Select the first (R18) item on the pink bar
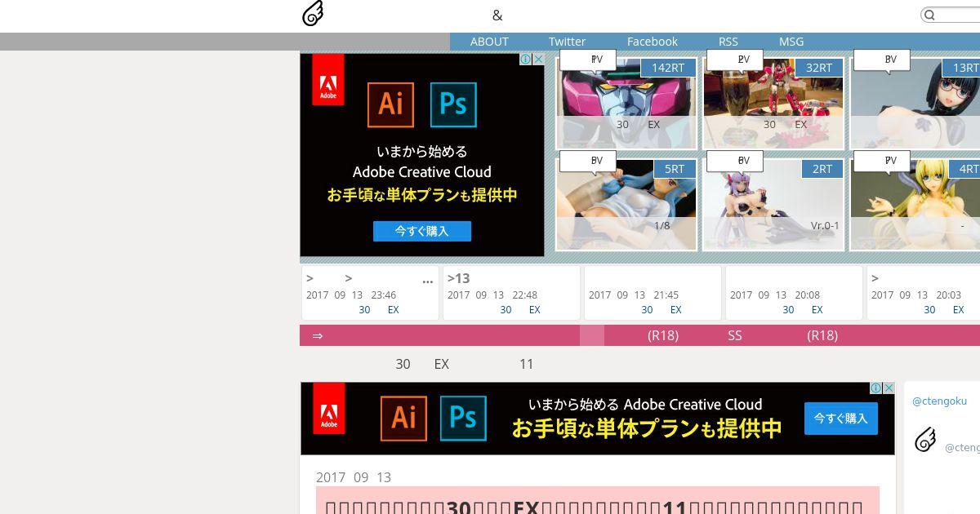 [x=663, y=335]
